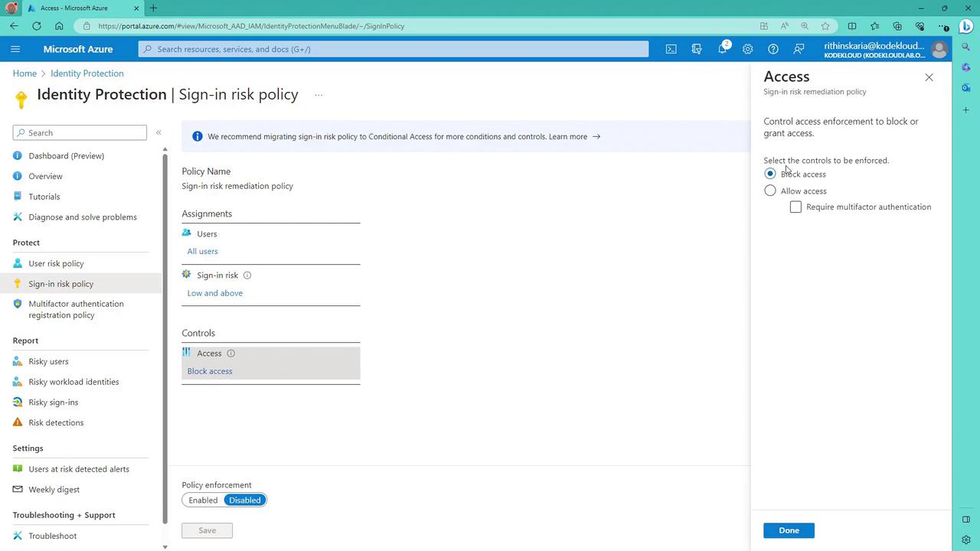This screenshot has height=551, width=980.
Task: Open the Outlook icon in the Edge sidebar
Action: (x=966, y=87)
